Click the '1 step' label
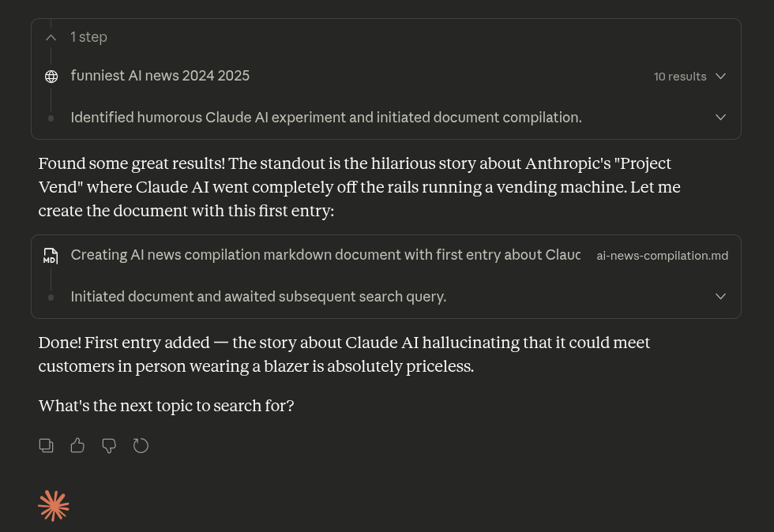774x532 pixels. click(88, 37)
